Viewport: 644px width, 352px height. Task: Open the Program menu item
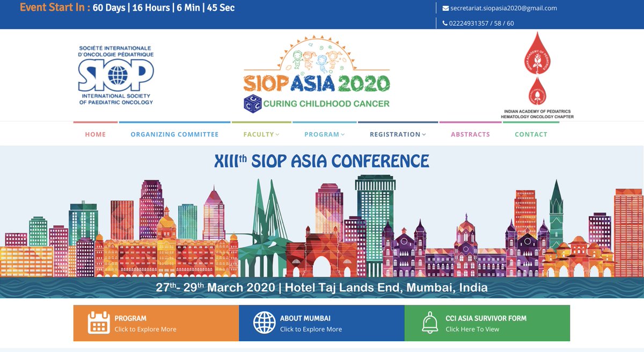[322, 134]
